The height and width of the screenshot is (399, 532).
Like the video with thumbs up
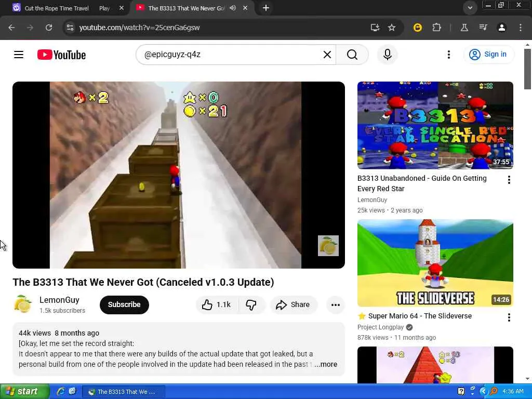(x=217, y=304)
